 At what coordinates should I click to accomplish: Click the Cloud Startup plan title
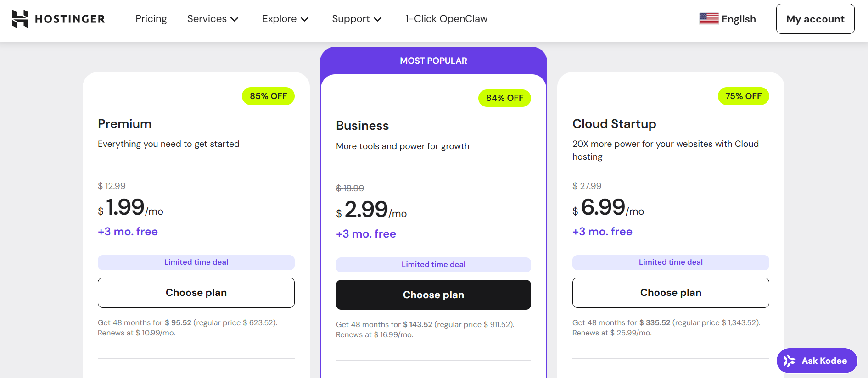[614, 124]
